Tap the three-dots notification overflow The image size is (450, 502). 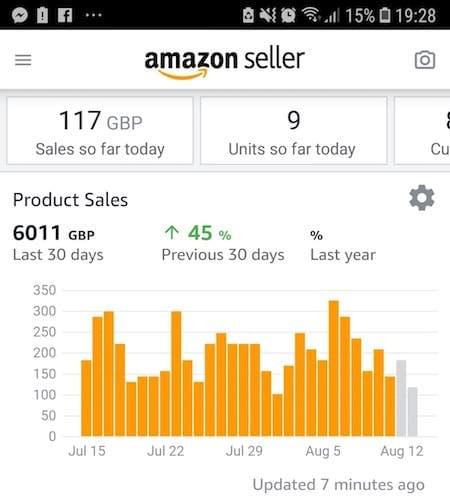93,15
